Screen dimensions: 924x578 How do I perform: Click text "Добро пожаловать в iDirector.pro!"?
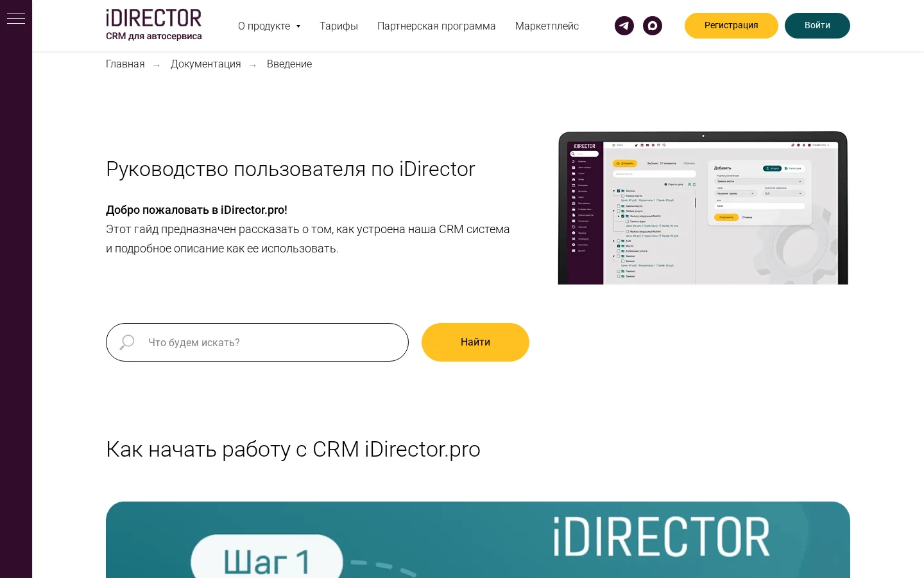pos(196,210)
